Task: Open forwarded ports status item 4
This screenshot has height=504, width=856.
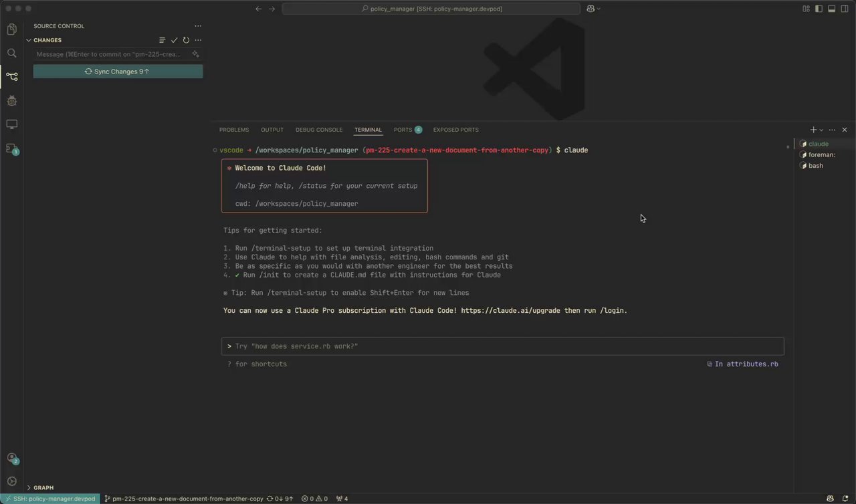Action: (342, 499)
